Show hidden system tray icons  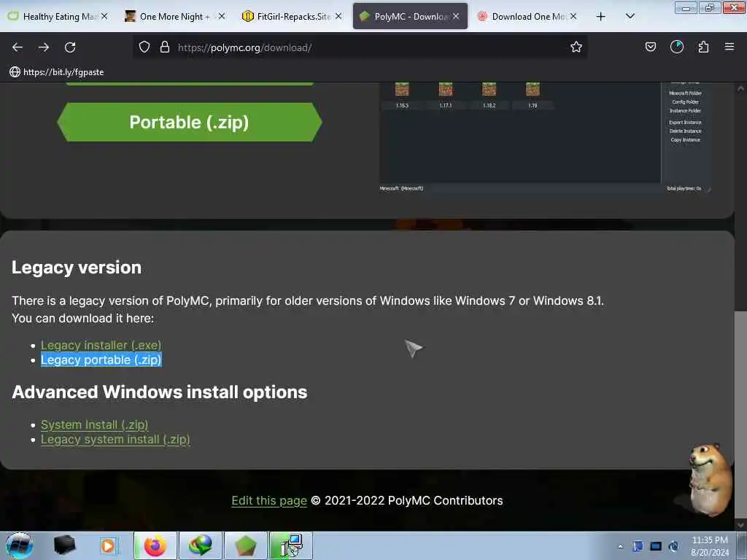click(620, 546)
